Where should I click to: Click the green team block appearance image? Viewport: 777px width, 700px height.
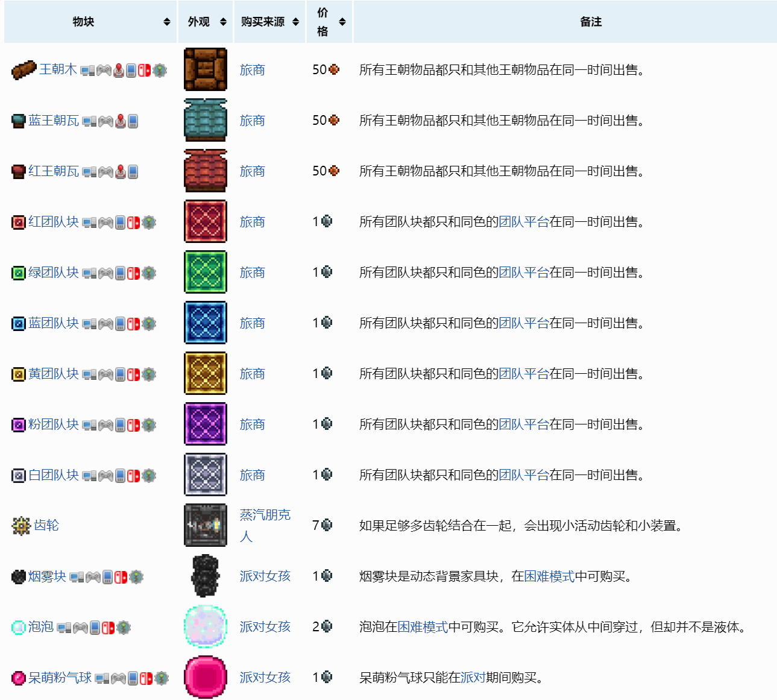click(x=205, y=273)
